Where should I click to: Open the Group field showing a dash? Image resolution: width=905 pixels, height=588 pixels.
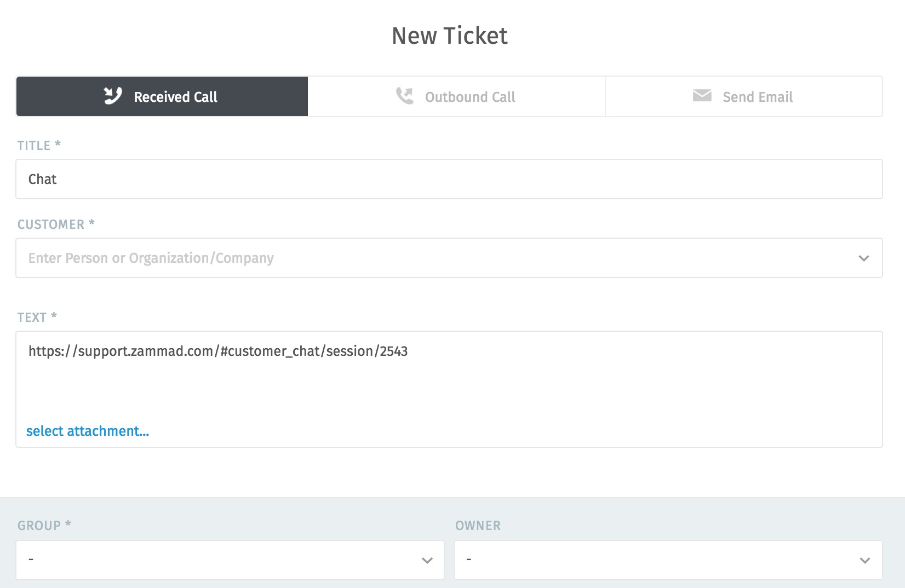pyautogui.click(x=219, y=560)
